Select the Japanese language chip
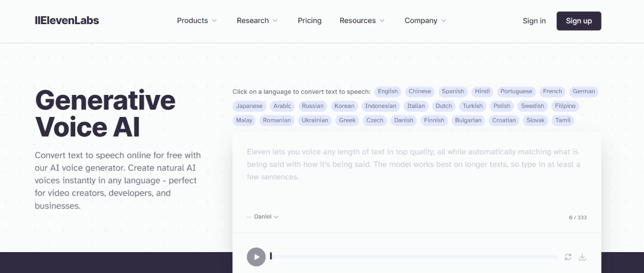The height and width of the screenshot is (273, 644). [x=250, y=106]
